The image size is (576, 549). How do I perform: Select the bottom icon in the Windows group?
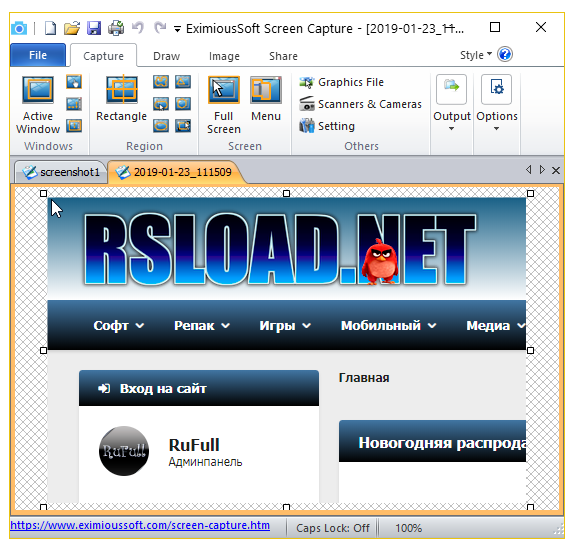(74, 126)
